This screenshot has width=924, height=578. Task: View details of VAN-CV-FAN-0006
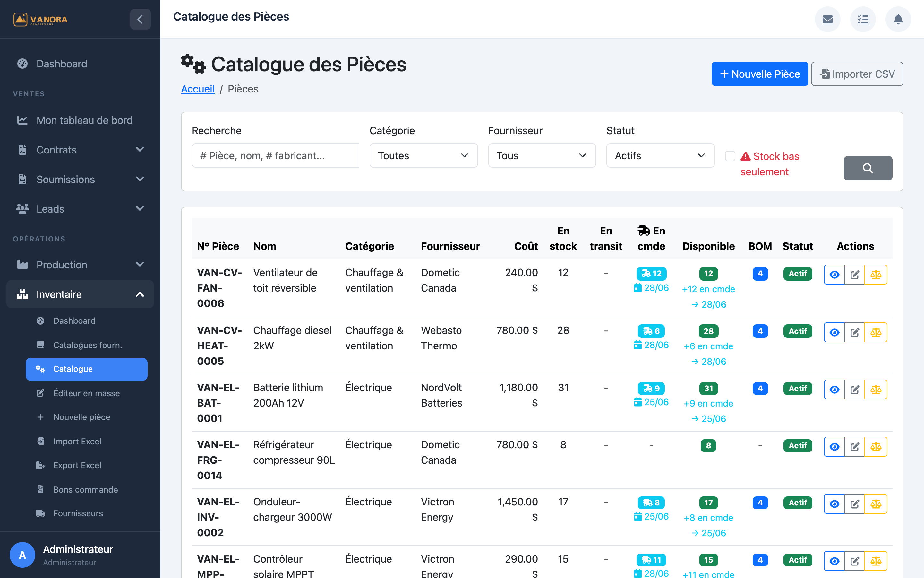coord(834,275)
